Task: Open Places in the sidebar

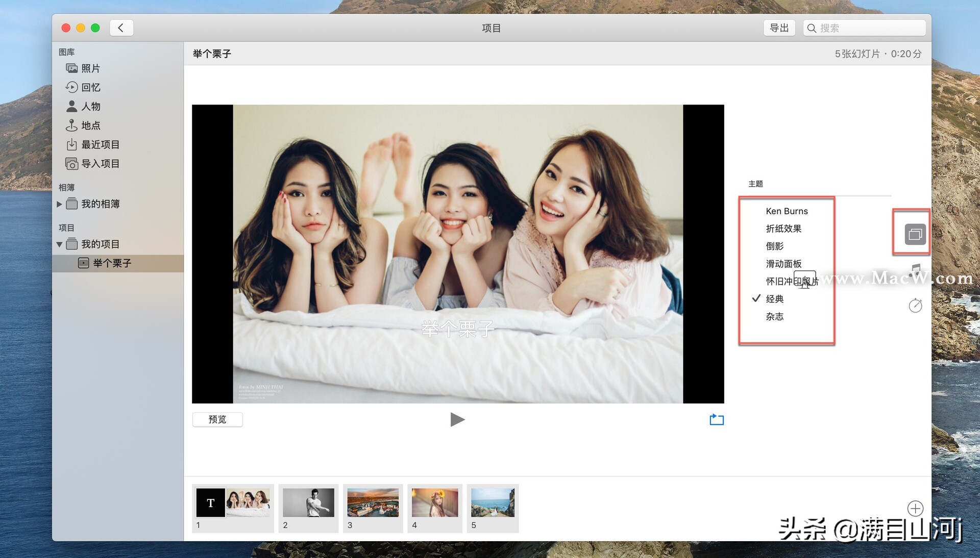Action: [90, 125]
